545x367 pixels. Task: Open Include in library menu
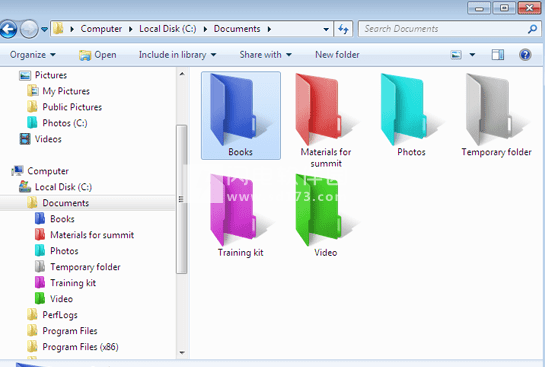(x=177, y=55)
